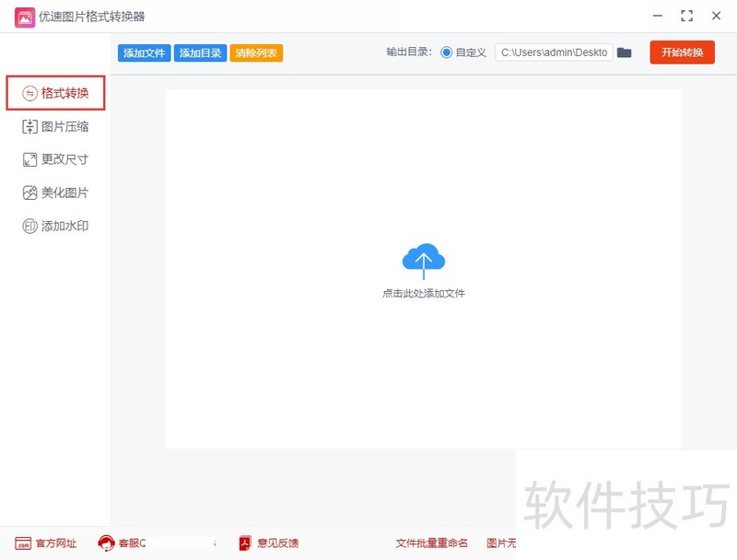The height and width of the screenshot is (560, 737).
Task: Open the 格式转换 sidebar tab
Action: pos(55,93)
